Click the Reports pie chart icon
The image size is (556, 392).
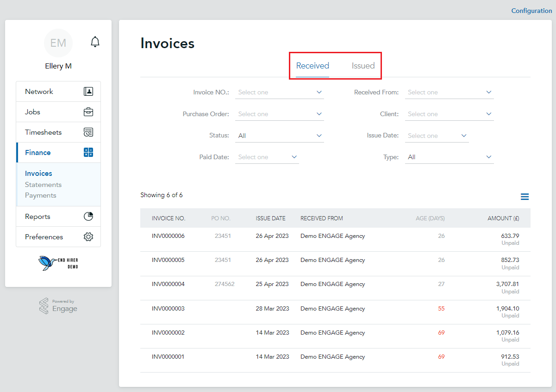(x=88, y=217)
